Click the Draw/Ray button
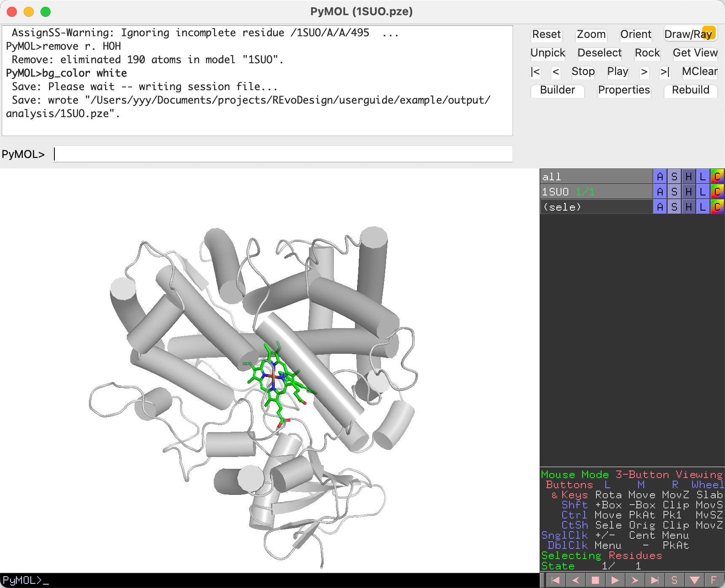The image size is (725, 588). tap(690, 35)
